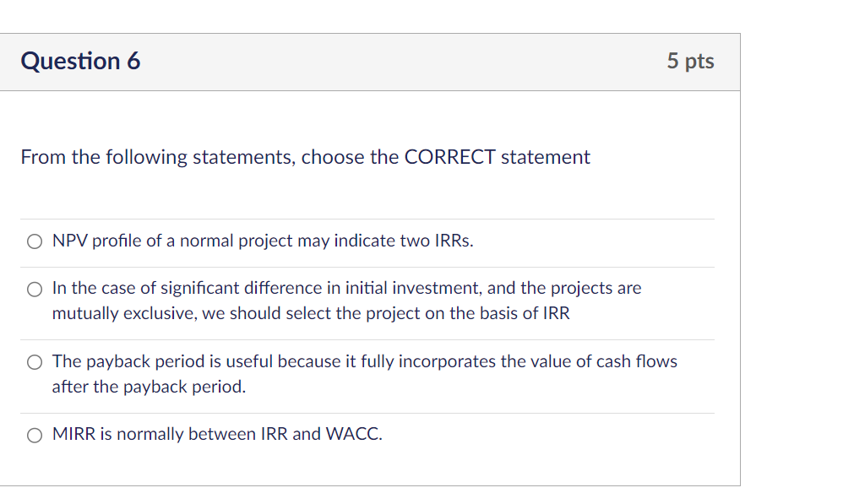854x504 pixels.
Task: Click the 5 pts label
Action: (x=691, y=60)
